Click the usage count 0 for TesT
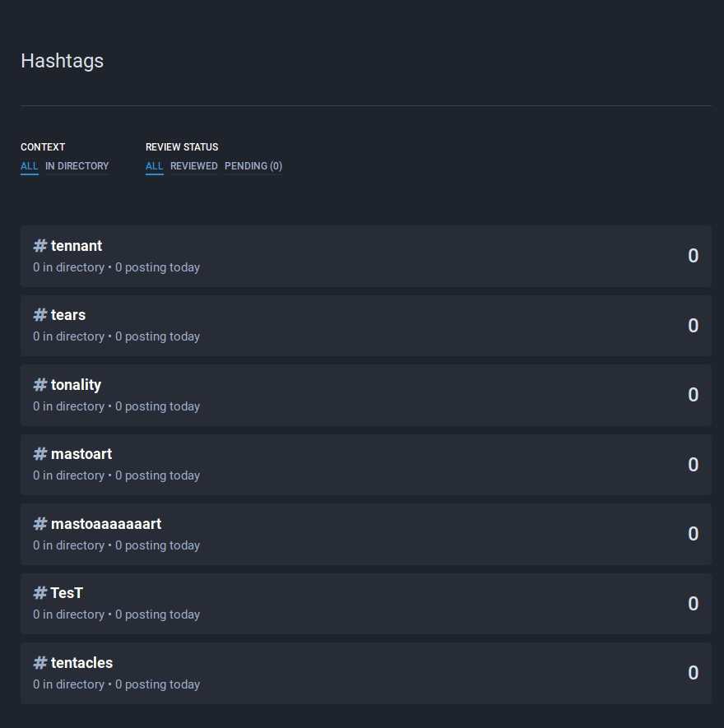Image resolution: width=724 pixels, height=728 pixels. click(x=693, y=604)
